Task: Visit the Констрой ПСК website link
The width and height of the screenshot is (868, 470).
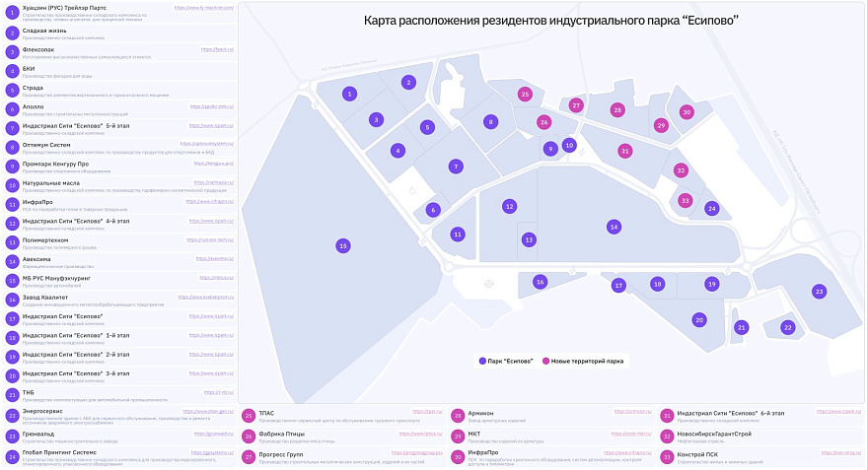Action: 841,453
